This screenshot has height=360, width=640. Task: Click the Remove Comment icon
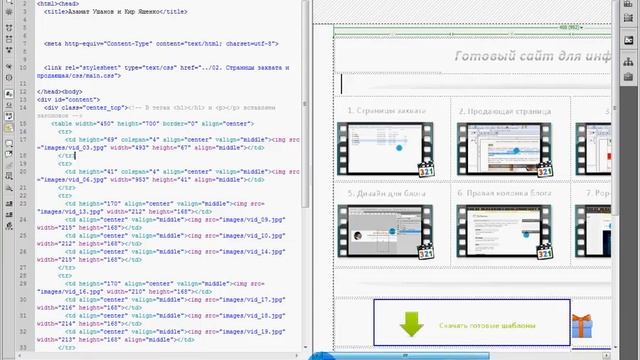pyautogui.click(x=9, y=154)
